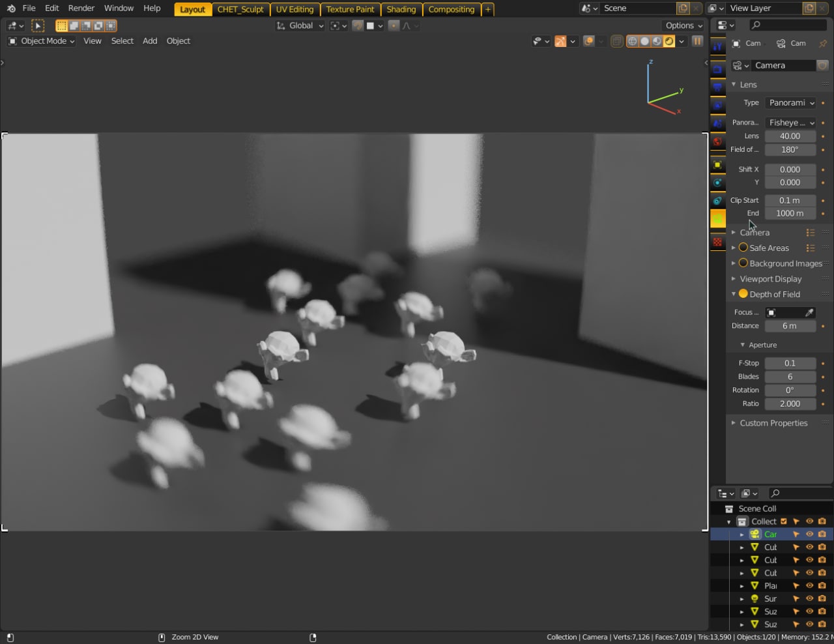This screenshot has height=644, width=834.
Task: Create a new scene with the copy icon
Action: click(683, 8)
